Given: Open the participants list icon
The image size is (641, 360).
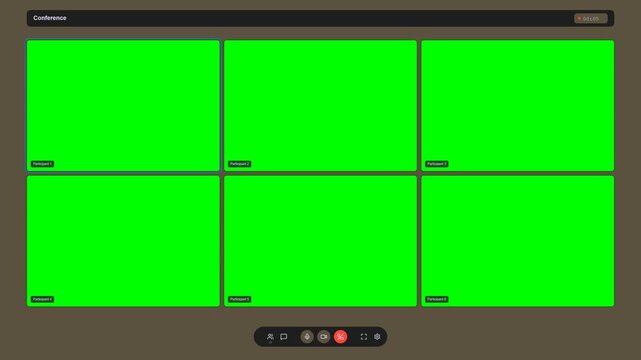Looking at the screenshot, I should [270, 337].
